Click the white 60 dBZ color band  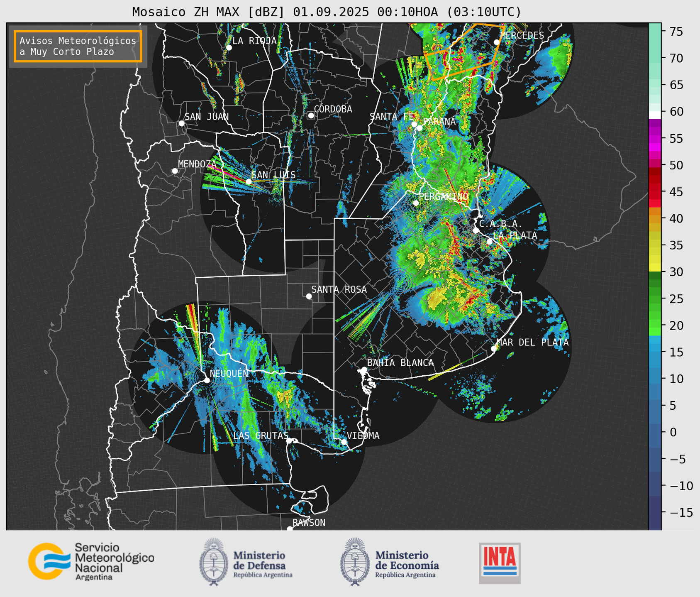pyautogui.click(x=655, y=115)
